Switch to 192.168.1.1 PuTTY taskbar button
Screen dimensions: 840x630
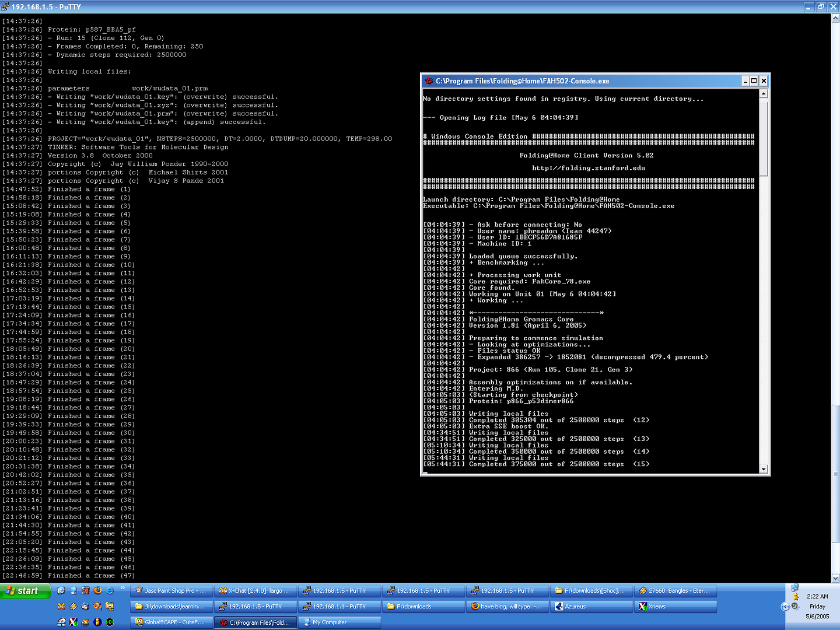click(x=339, y=607)
